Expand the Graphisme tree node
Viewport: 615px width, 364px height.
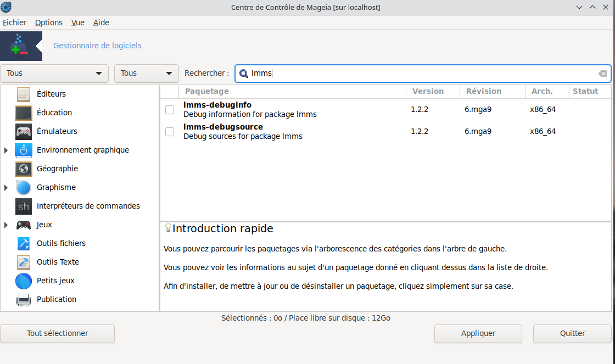(x=6, y=187)
